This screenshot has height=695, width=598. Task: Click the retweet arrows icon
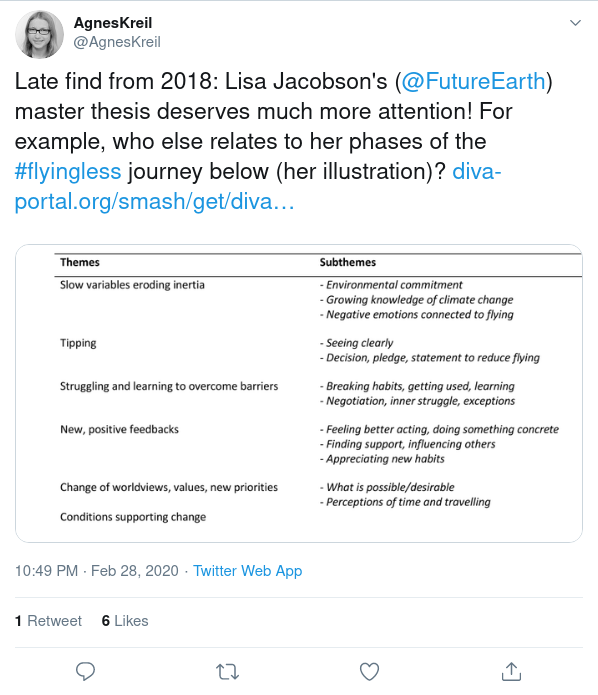(227, 672)
